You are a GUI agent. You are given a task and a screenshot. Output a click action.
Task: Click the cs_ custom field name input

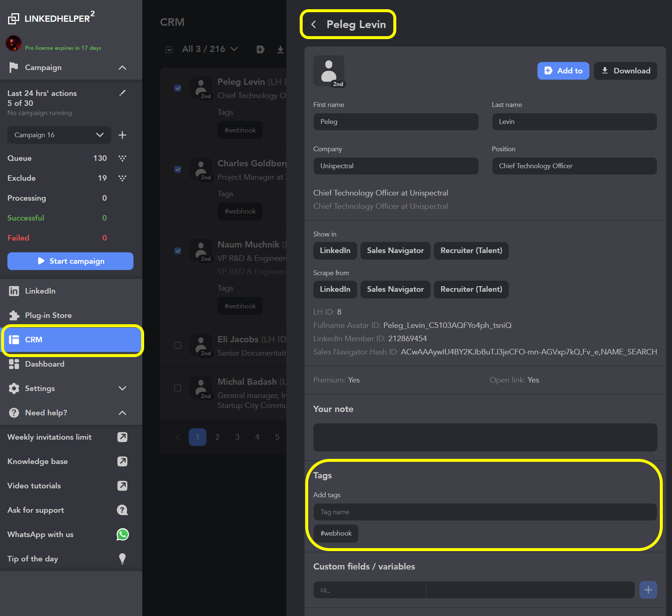[x=370, y=590]
